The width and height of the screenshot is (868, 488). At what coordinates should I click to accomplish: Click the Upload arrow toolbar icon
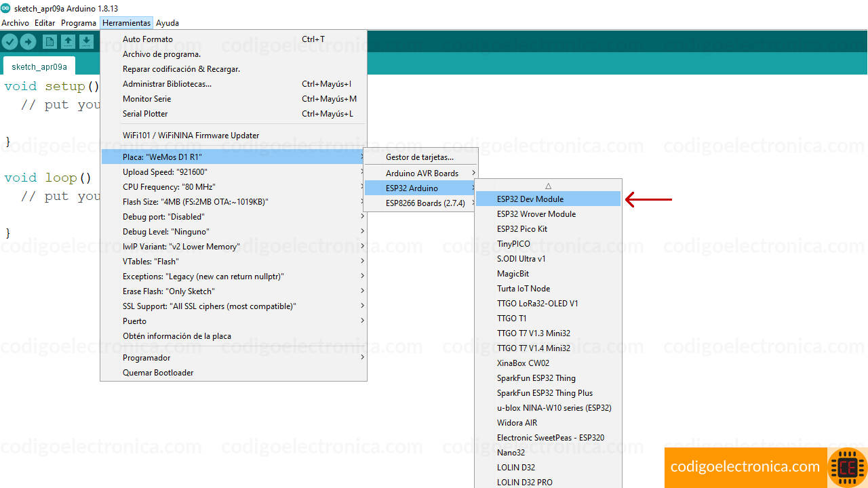[x=28, y=42]
